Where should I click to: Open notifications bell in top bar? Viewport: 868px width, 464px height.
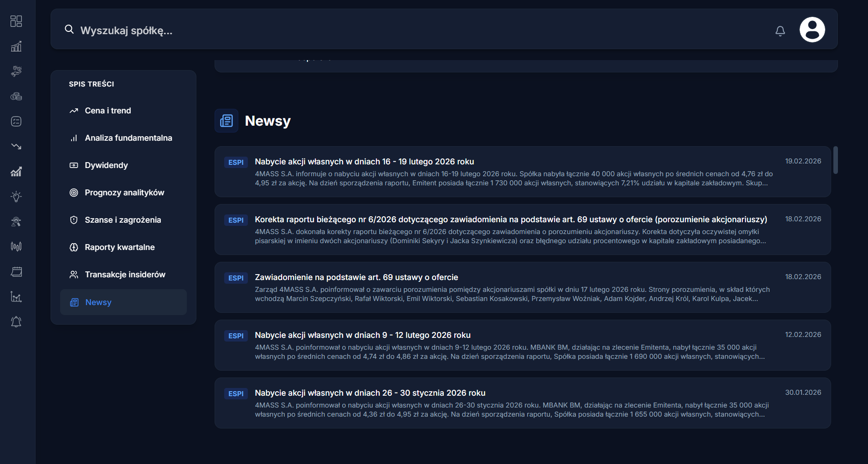[780, 31]
